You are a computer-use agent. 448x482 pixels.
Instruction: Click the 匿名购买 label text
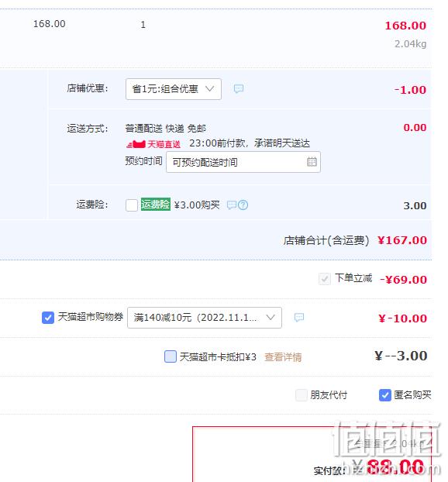[412, 395]
